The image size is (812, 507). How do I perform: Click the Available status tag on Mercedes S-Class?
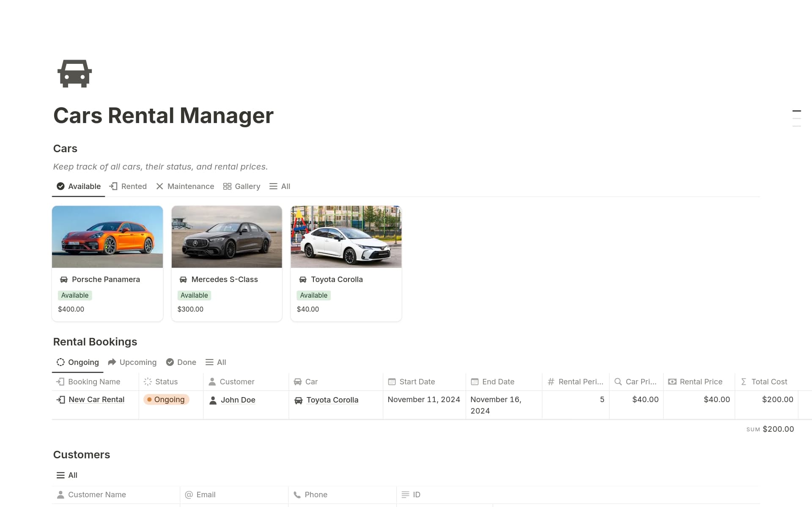click(194, 295)
